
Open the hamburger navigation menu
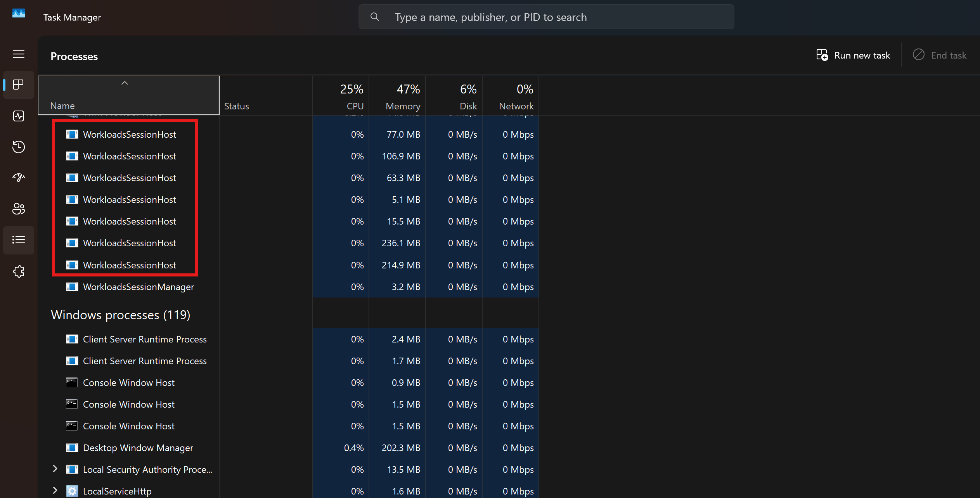click(19, 54)
